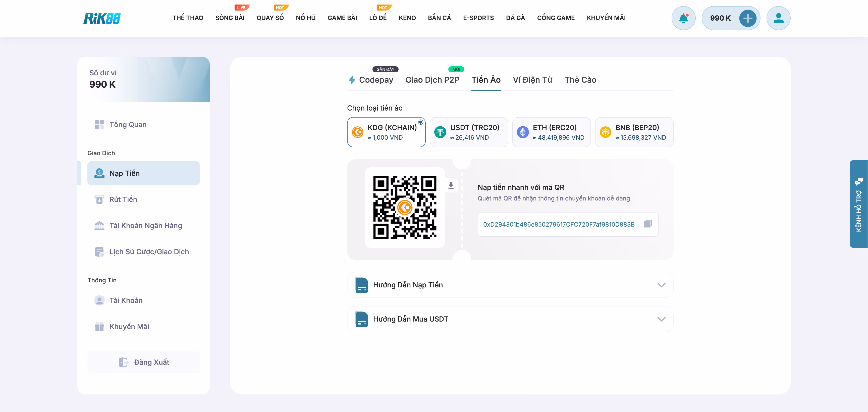
Task: Click the Tài Khoản person icon
Action: click(x=99, y=300)
